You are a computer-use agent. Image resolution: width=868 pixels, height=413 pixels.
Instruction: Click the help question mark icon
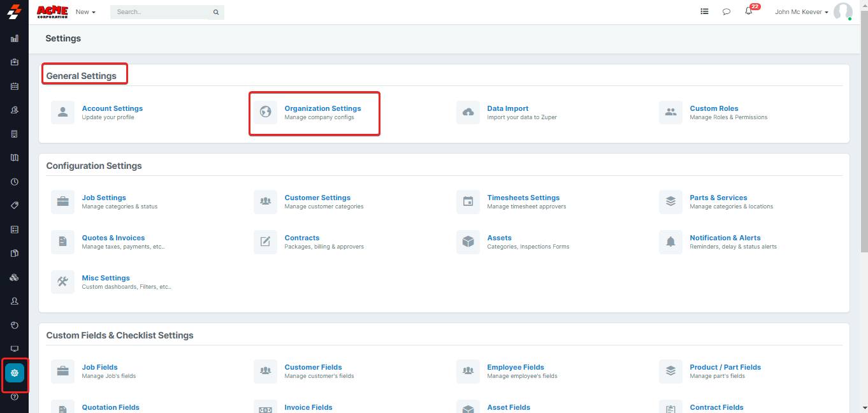tap(15, 396)
